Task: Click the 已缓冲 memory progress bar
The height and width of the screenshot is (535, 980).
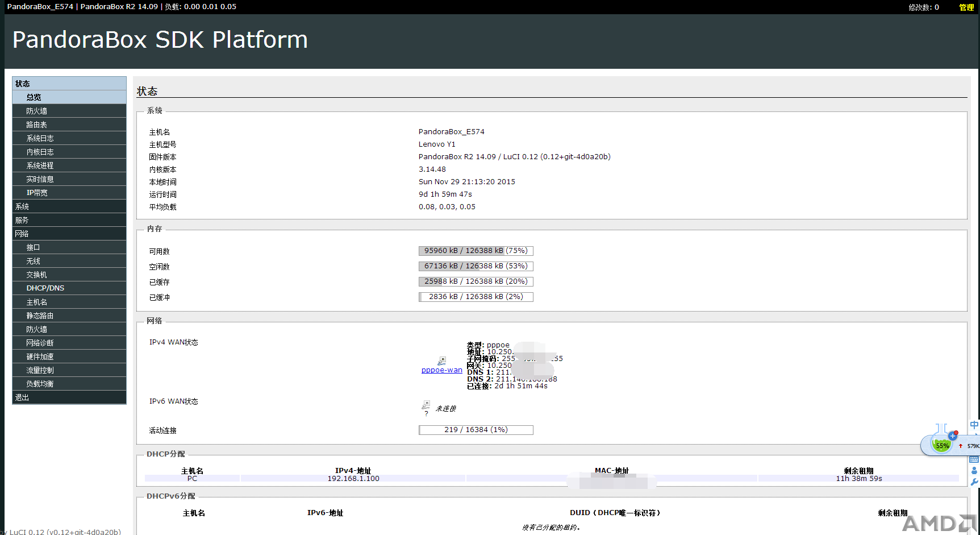Action: [476, 297]
